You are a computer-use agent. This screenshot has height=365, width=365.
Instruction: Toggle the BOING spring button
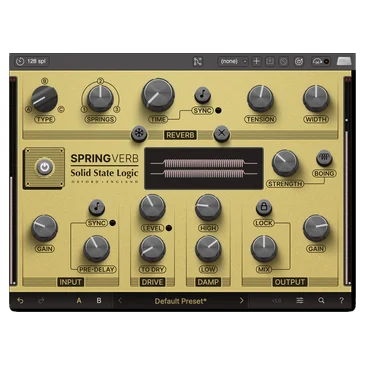[324, 158]
